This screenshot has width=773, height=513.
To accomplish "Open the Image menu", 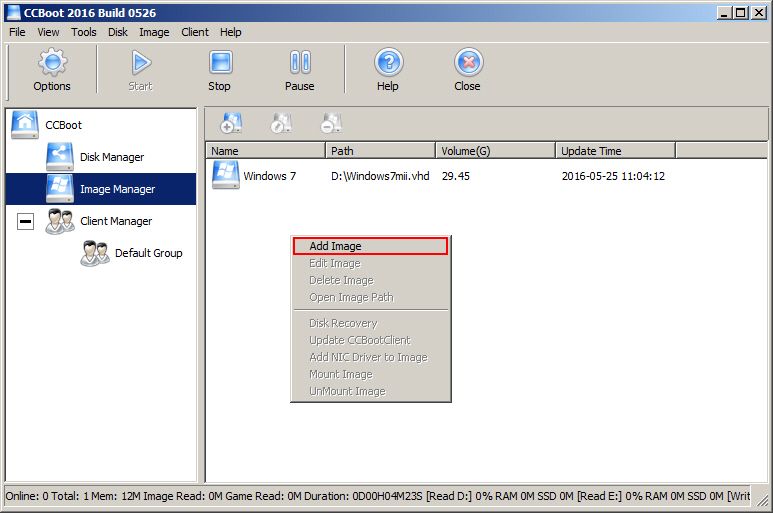I will click(154, 32).
